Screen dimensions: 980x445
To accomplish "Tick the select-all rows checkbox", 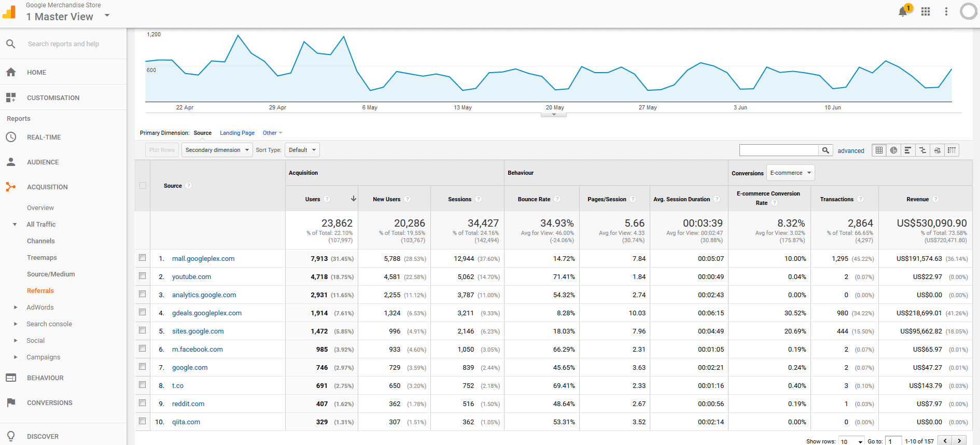I will tap(143, 186).
